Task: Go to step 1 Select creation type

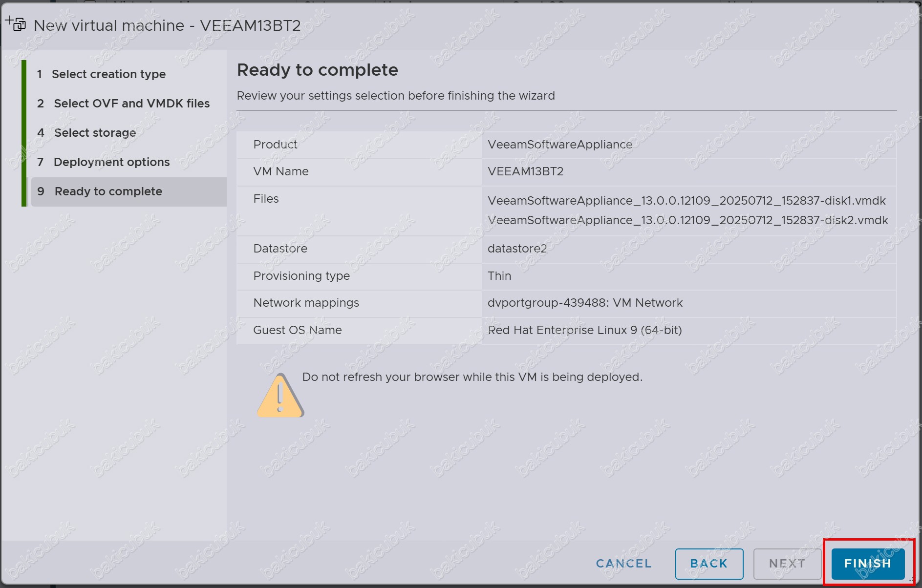Action: pos(101,74)
